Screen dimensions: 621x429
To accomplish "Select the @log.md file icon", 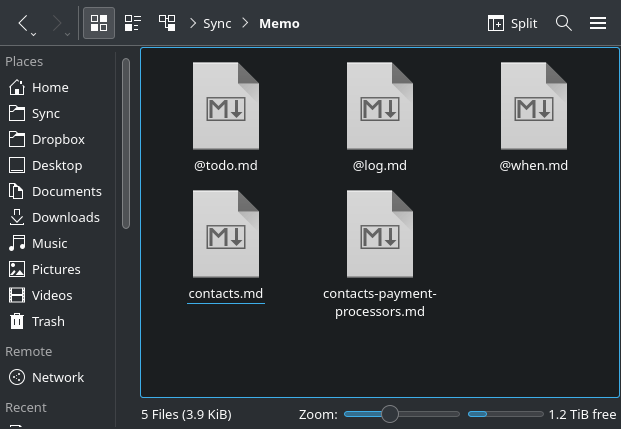I will click(x=379, y=107).
